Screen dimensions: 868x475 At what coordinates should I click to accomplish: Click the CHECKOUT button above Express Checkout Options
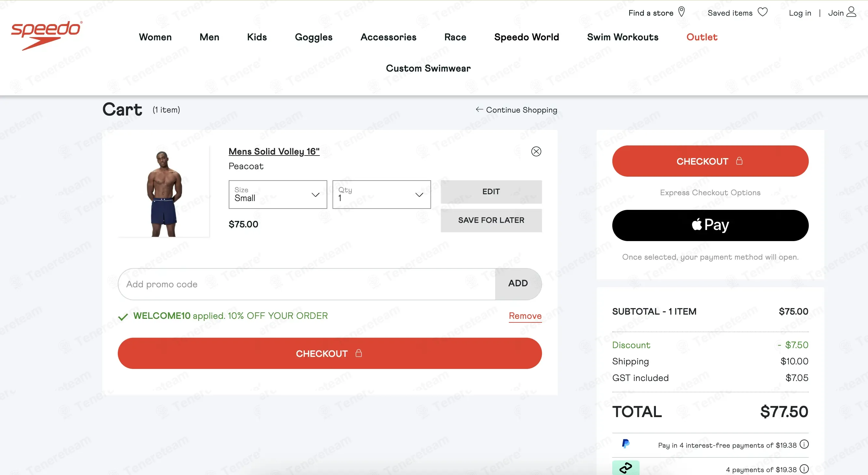pos(710,161)
